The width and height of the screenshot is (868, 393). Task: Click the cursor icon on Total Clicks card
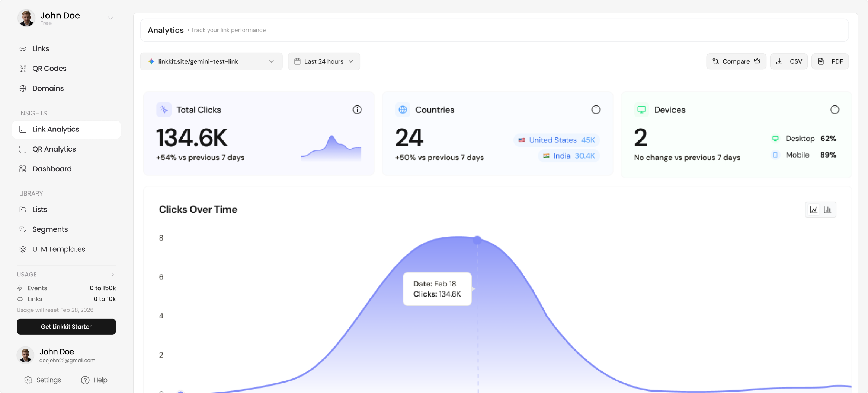(x=164, y=110)
